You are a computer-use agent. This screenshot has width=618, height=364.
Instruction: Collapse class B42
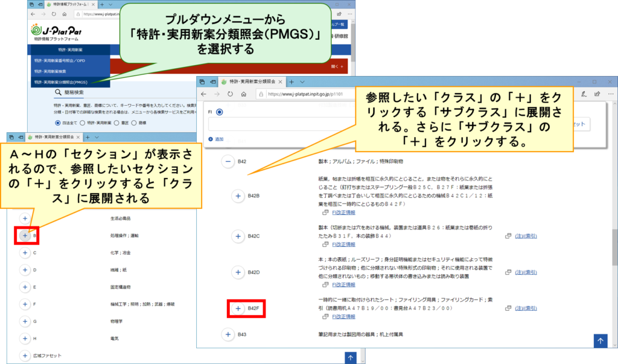point(228,162)
